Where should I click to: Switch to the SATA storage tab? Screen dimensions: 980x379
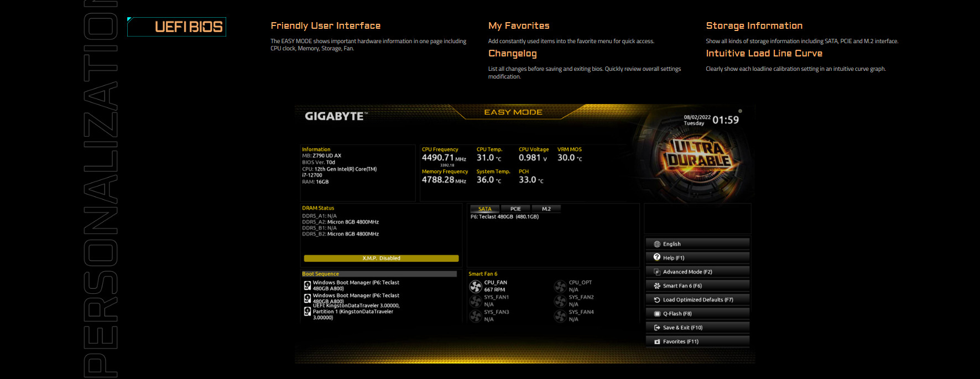pos(484,209)
